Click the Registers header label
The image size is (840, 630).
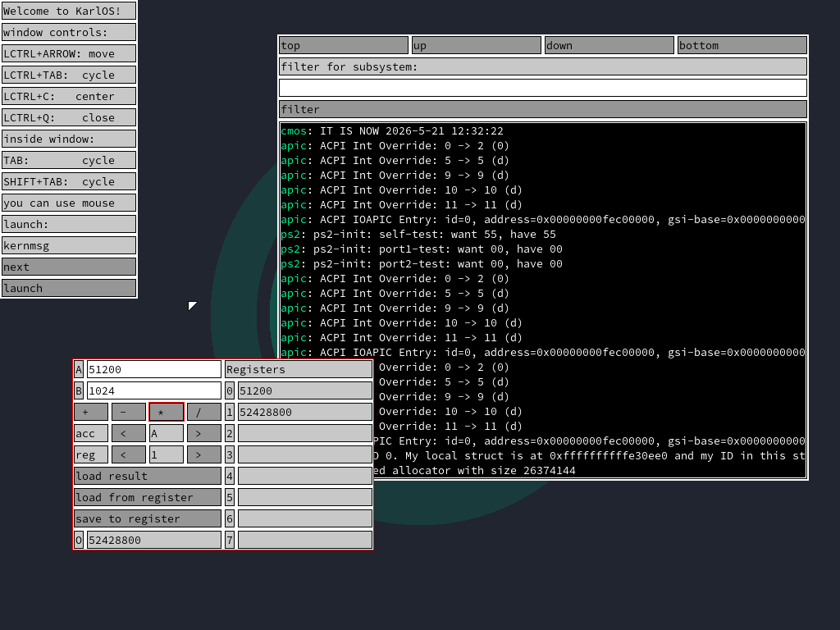[x=299, y=369]
